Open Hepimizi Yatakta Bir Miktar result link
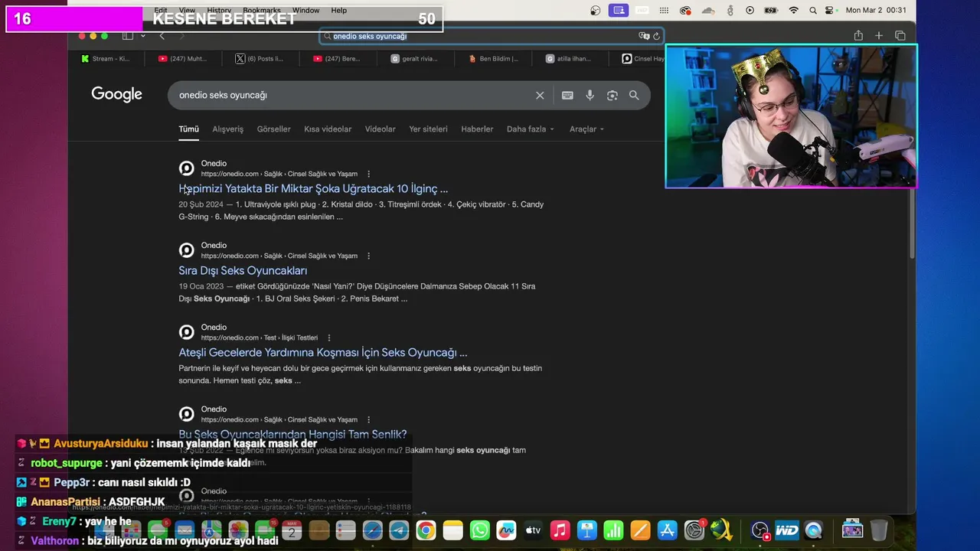Screen dimensions: 980x551 [x=313, y=188]
